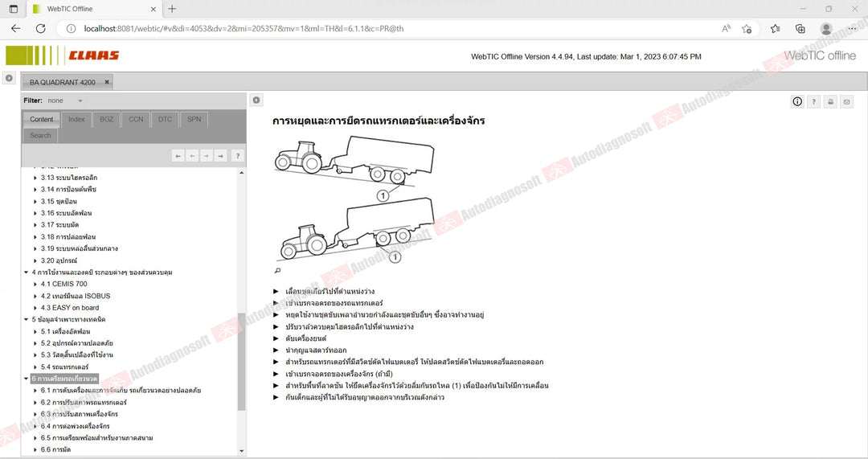Send feedback via envelope icon

pos(846,101)
